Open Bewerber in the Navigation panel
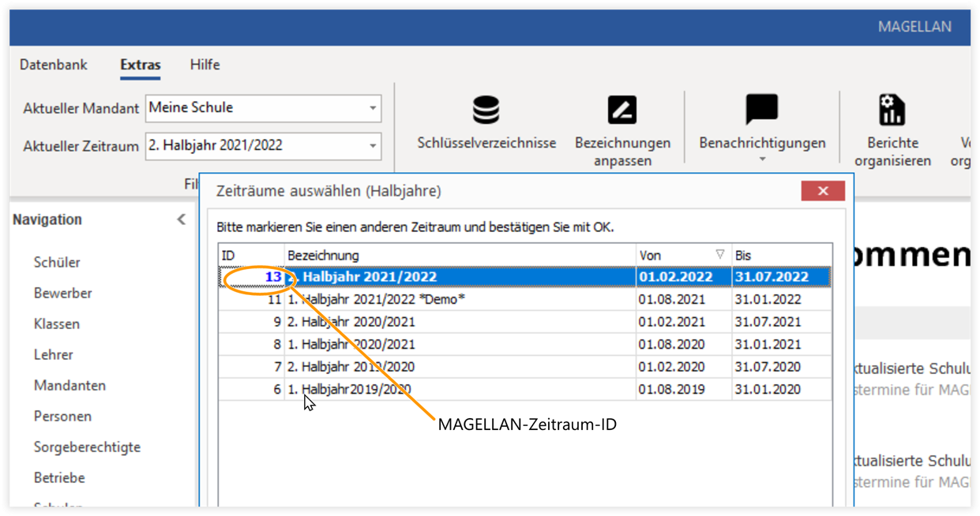This screenshot has height=516, width=980. pos(63,294)
